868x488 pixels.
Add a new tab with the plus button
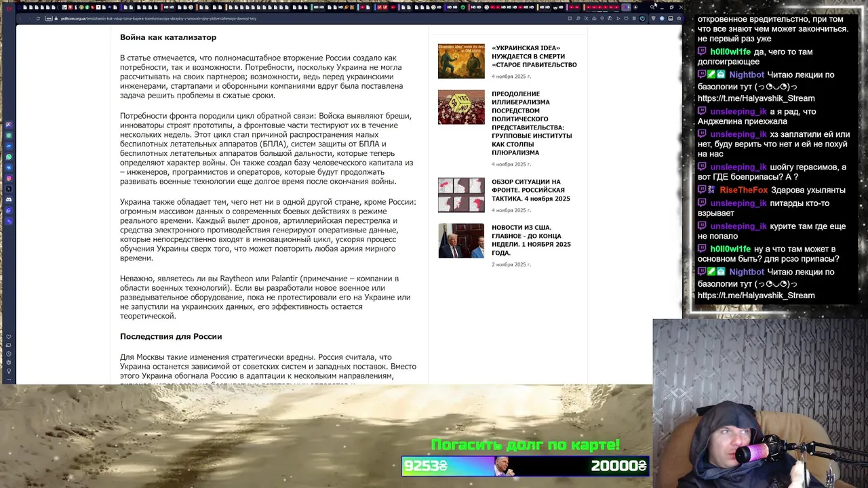(635, 7)
